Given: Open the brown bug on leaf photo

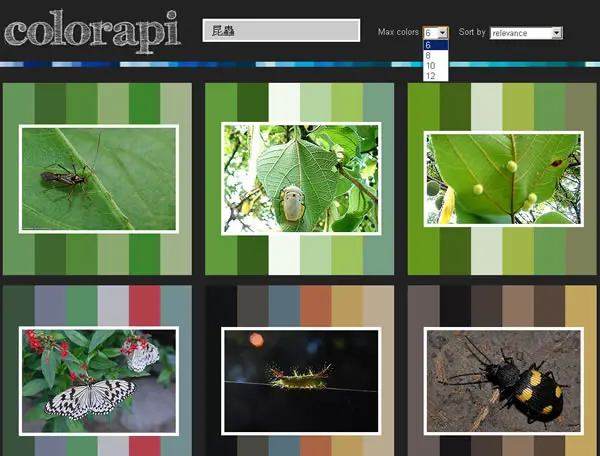Looking at the screenshot, I should (99, 179).
